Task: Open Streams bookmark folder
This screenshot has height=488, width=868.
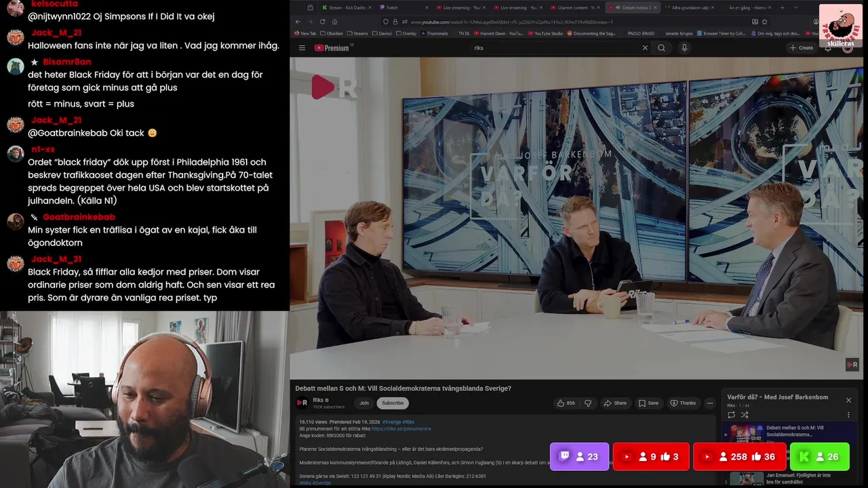Action: pyautogui.click(x=357, y=33)
